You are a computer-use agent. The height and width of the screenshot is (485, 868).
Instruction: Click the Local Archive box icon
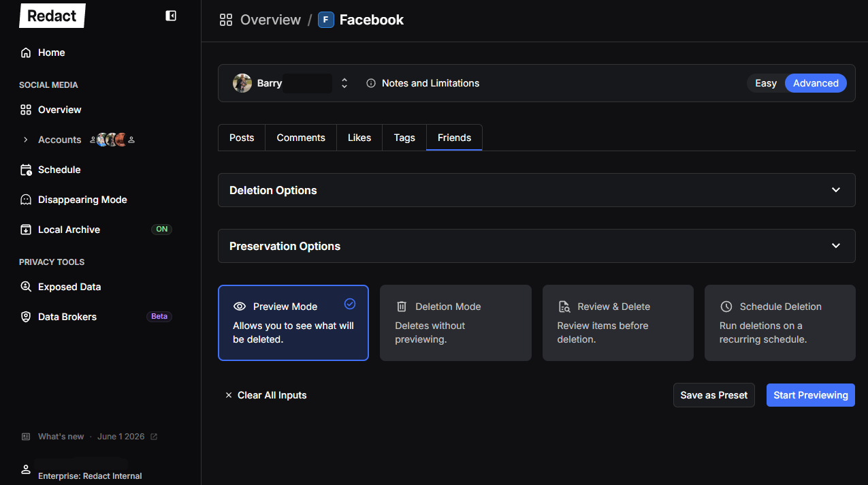(x=26, y=230)
